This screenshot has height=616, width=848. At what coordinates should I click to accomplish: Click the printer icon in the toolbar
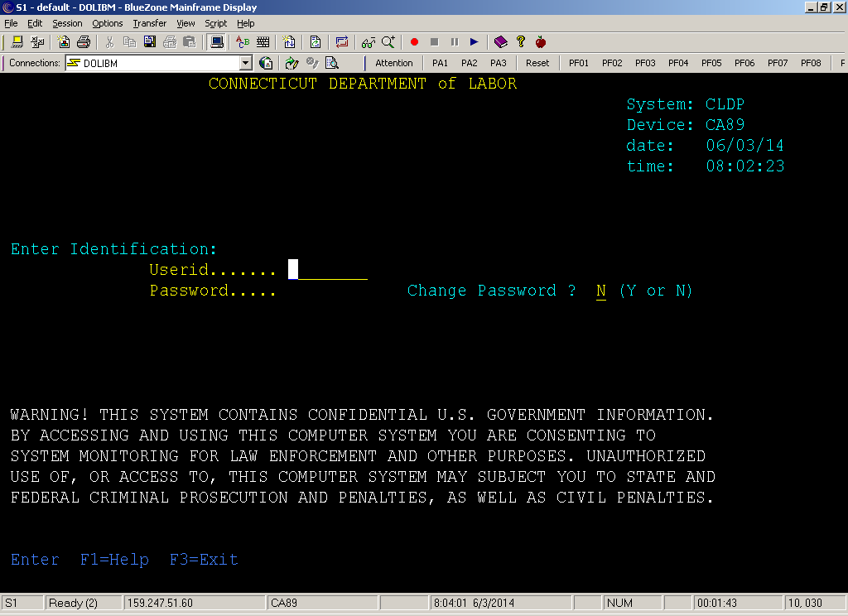(84, 41)
